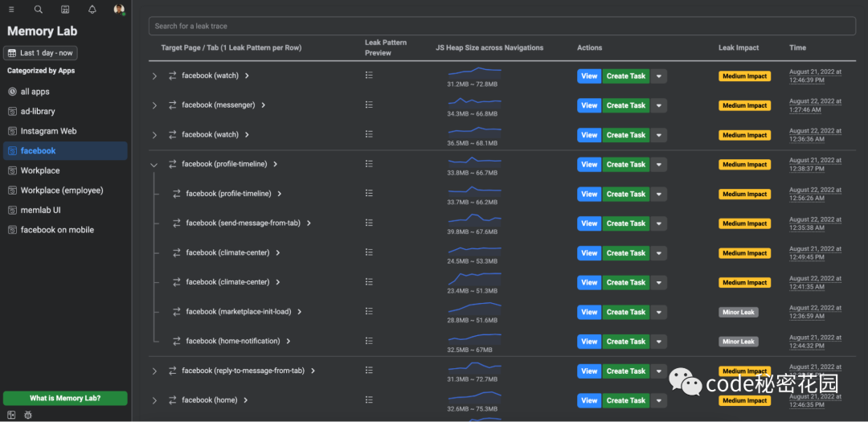This screenshot has height=422, width=868.
Task: Click the What is Memory Lab? button
Action: point(65,398)
